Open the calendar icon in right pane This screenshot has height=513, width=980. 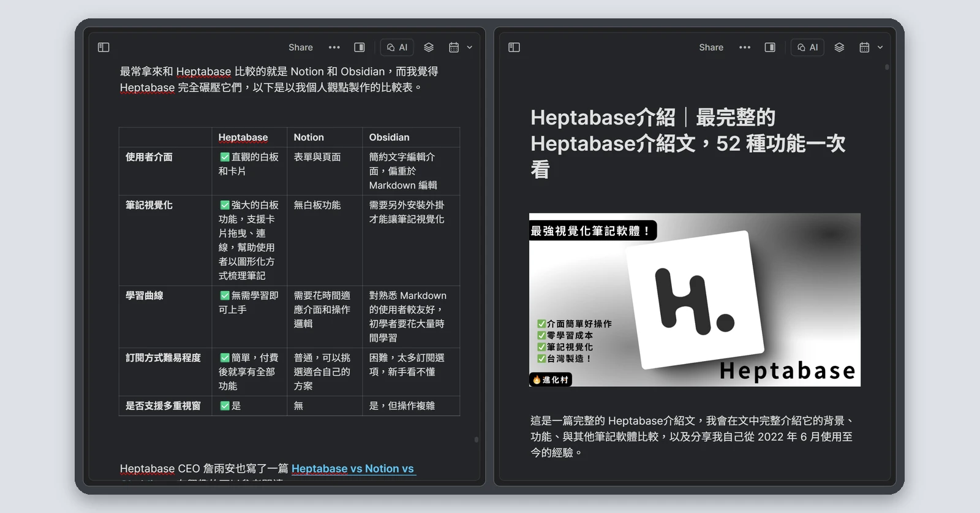tap(864, 47)
